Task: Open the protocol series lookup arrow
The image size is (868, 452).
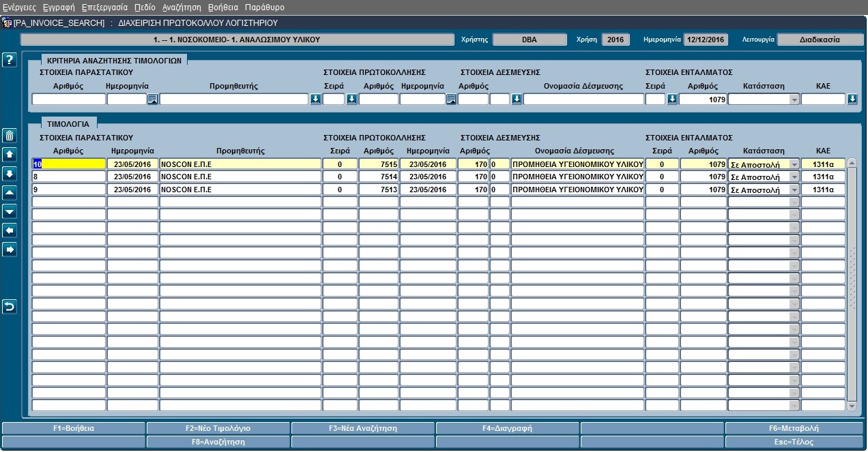Action: 352,100
